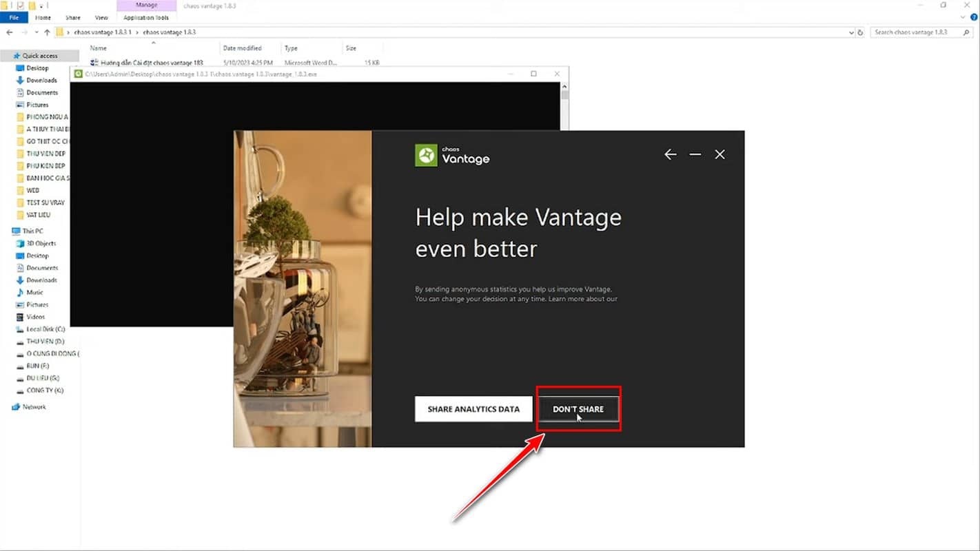Switch to the Share ribbon tab

pyautogui.click(x=72, y=17)
